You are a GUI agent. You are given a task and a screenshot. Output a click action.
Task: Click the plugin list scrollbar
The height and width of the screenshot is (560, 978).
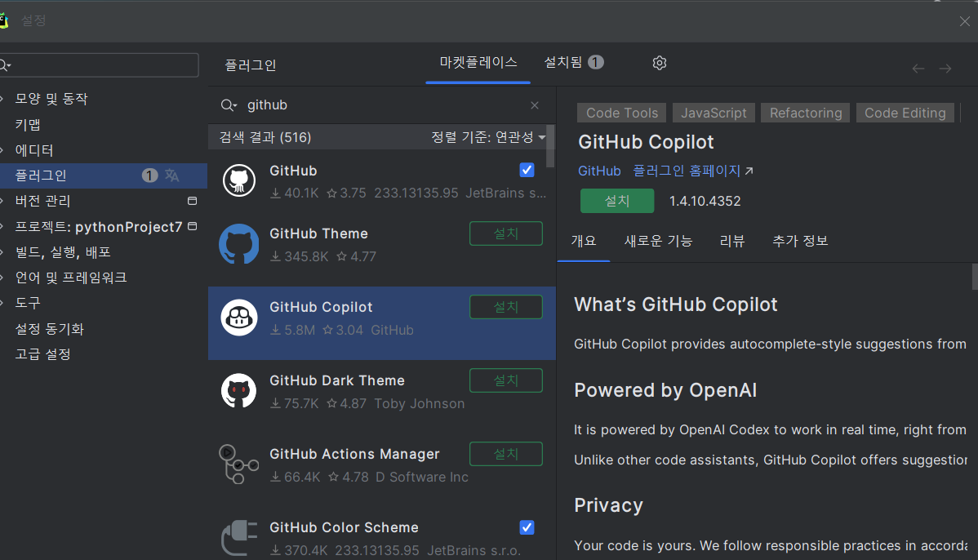point(550,147)
